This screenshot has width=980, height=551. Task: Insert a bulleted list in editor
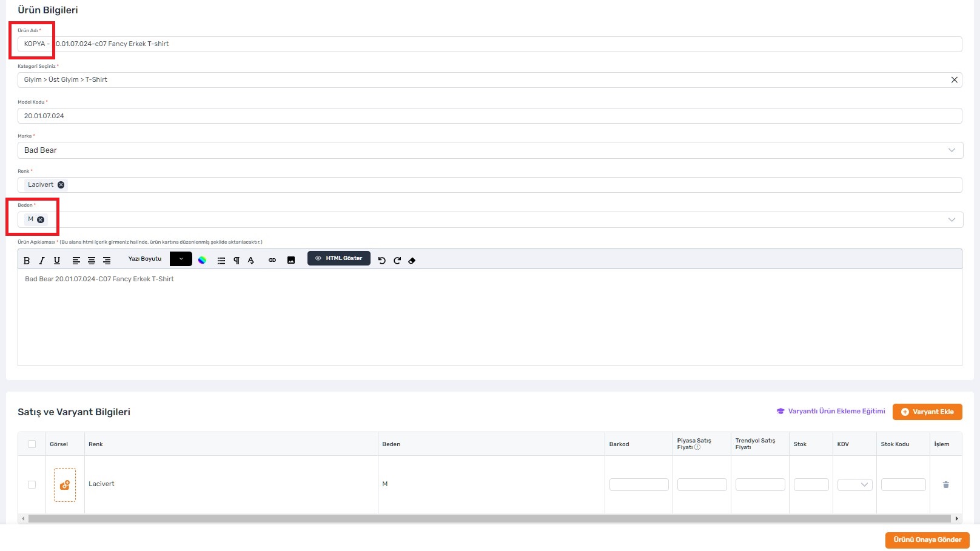click(x=221, y=261)
